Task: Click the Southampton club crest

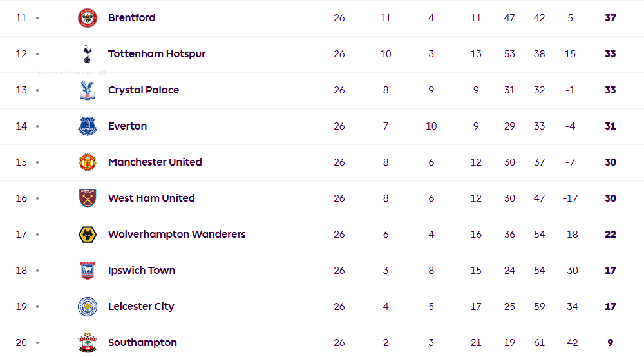Action: 87,343
